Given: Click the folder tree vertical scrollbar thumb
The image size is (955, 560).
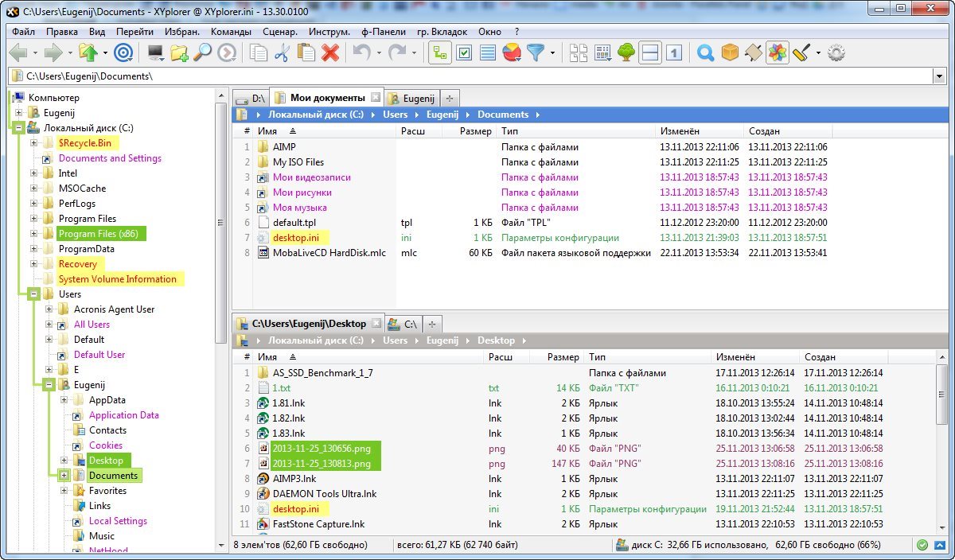Looking at the screenshot, I should [221, 224].
